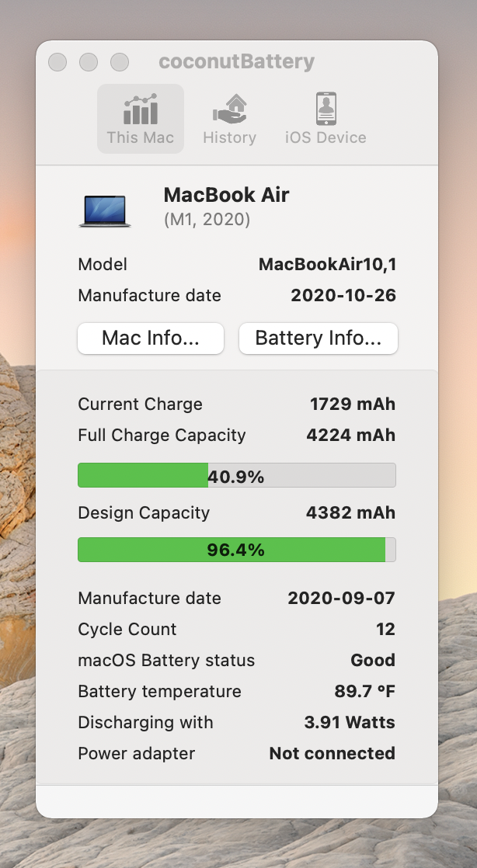Click the coconutBattery window title
This screenshot has height=868, width=477.
pyautogui.click(x=236, y=62)
